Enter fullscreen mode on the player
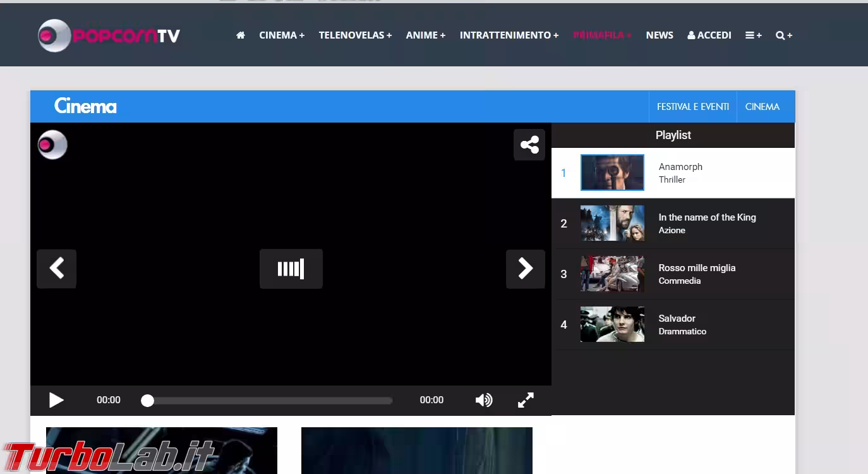 point(525,399)
